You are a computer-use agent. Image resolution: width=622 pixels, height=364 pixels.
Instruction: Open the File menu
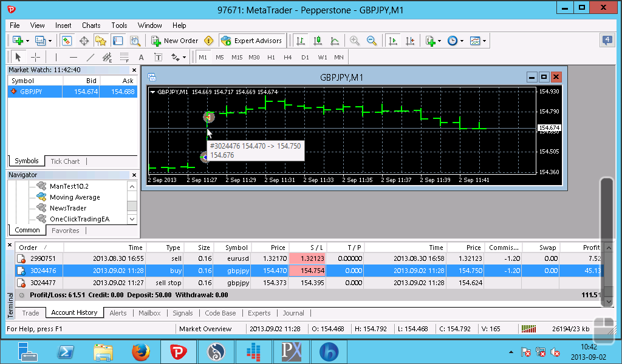pos(15,25)
